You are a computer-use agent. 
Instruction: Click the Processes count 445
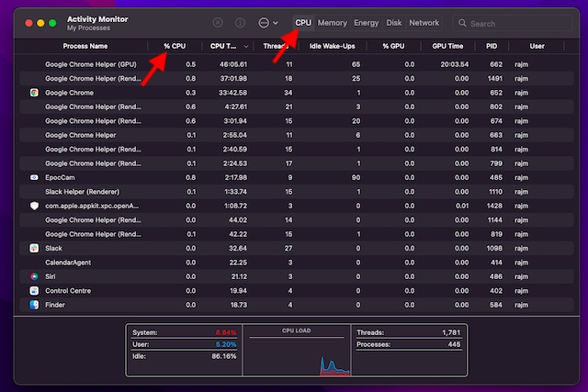click(x=454, y=344)
